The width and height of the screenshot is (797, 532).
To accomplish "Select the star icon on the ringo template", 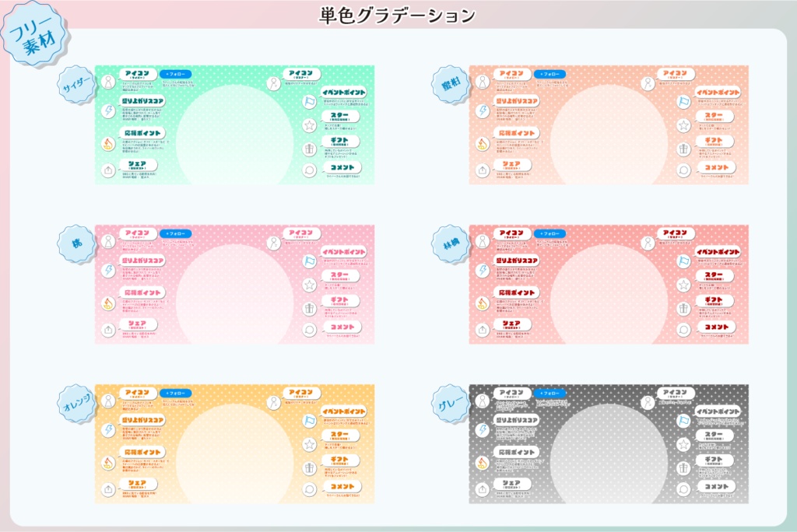I will (683, 284).
